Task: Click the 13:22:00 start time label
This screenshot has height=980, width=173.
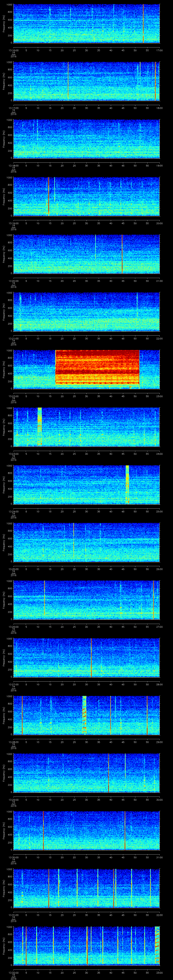Action: coord(13,396)
